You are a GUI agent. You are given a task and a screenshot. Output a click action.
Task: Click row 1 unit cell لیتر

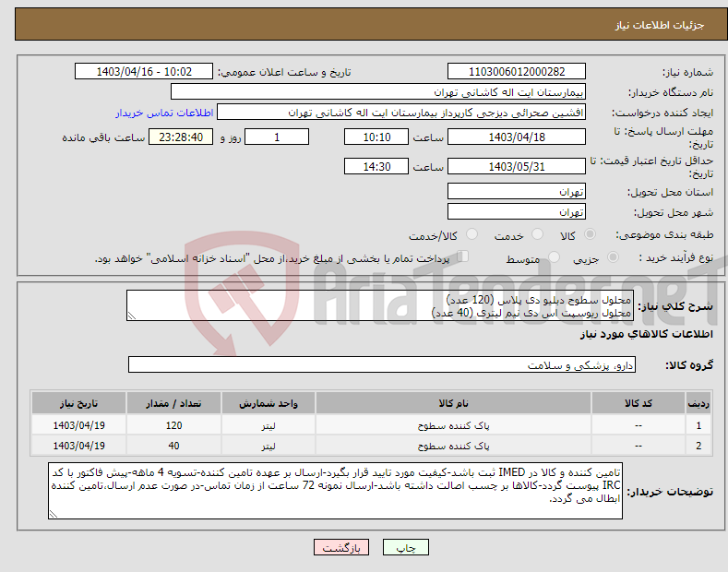(x=269, y=425)
